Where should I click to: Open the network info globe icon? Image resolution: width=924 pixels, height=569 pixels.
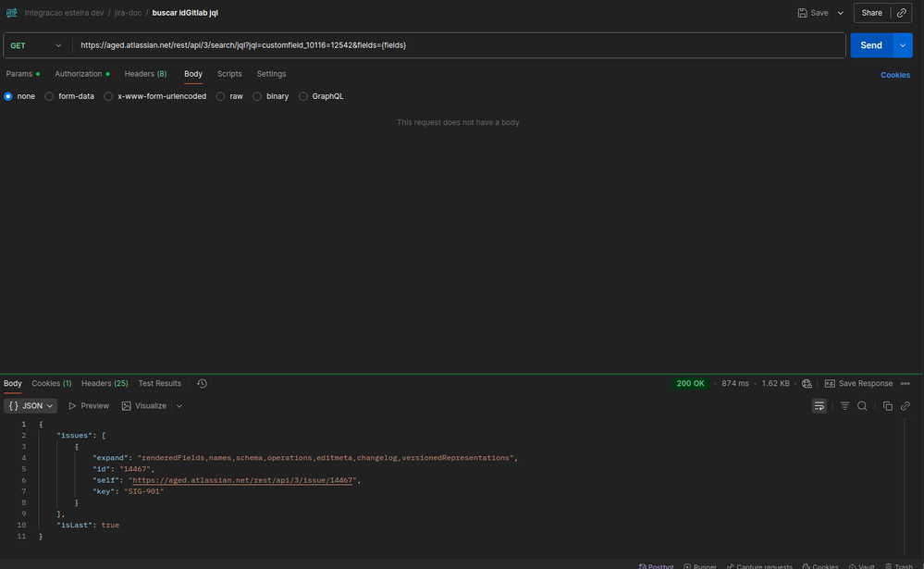(x=807, y=383)
